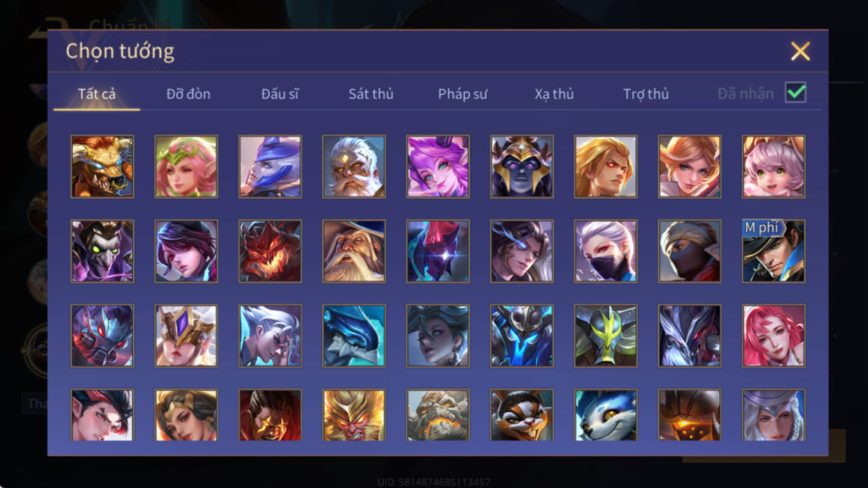Filter heroes by 'Pháp sư' tab
The image size is (868, 488).
[463, 94]
